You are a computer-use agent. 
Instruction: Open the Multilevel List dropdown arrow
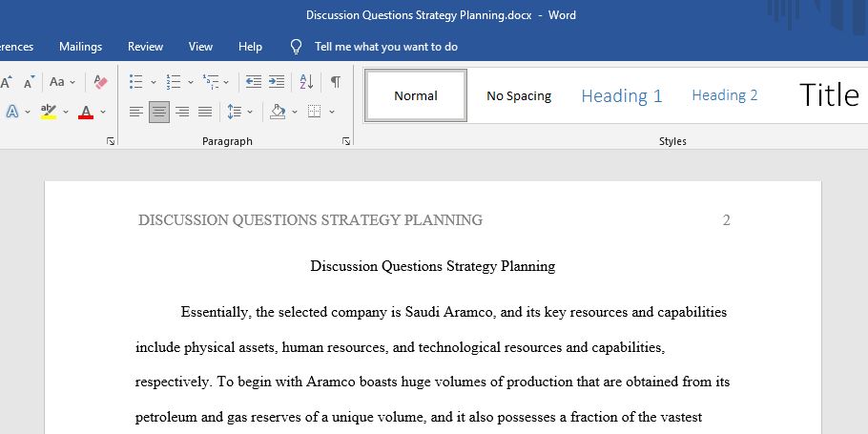click(x=226, y=82)
